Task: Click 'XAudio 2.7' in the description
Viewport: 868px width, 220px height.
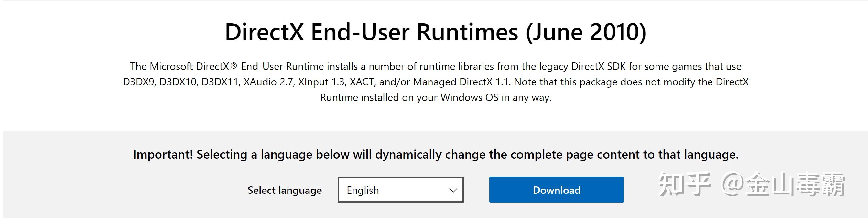Action: pos(268,82)
